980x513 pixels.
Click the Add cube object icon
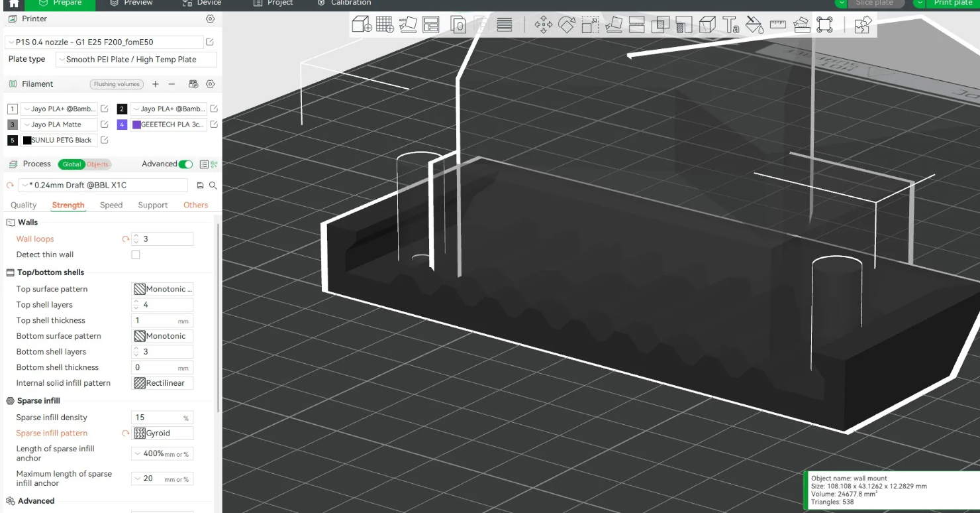(x=362, y=25)
